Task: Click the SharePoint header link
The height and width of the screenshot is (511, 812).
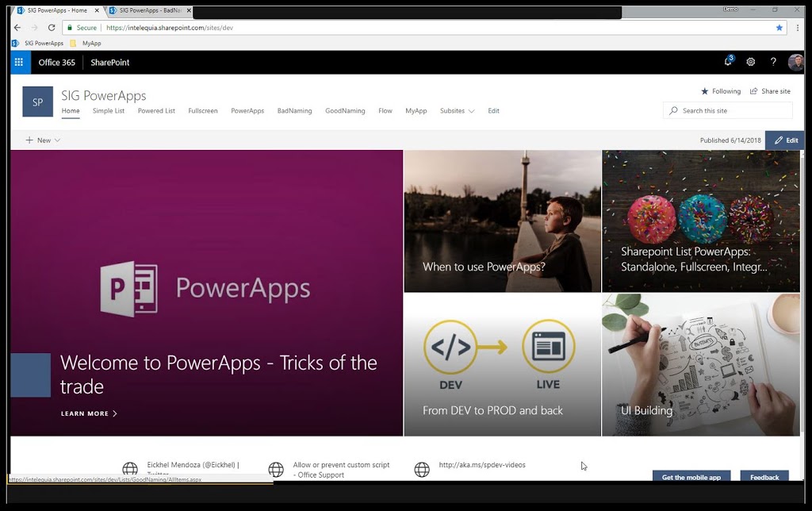Action: point(110,62)
